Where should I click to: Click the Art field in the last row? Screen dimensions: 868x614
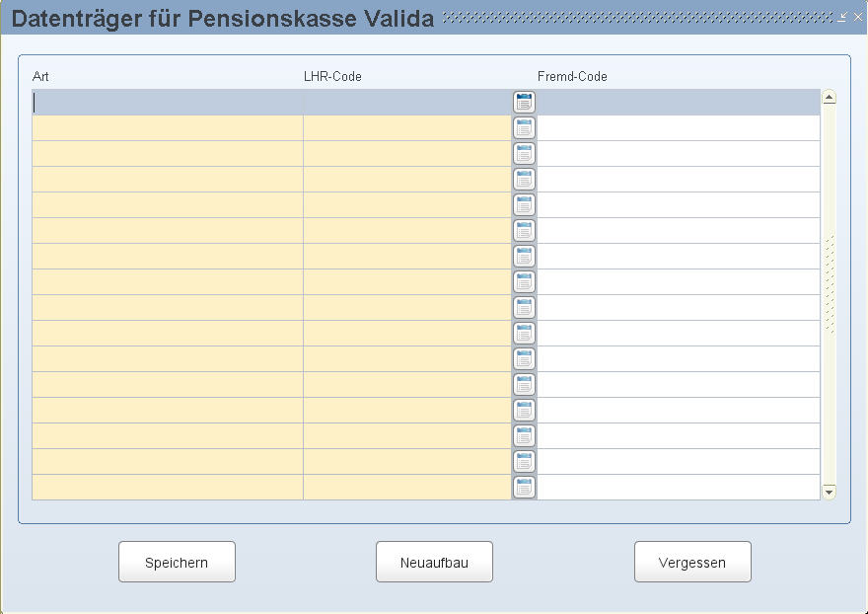pyautogui.click(x=168, y=487)
